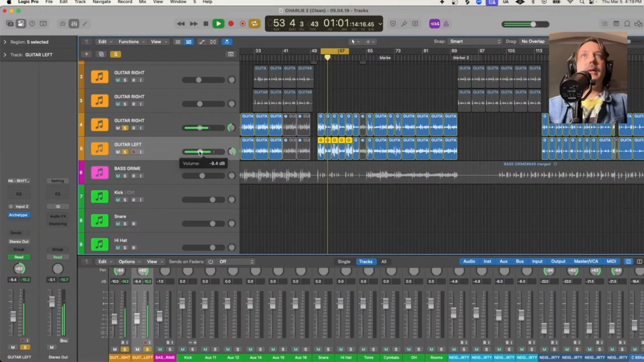Click the Play button in transport

pos(218,24)
